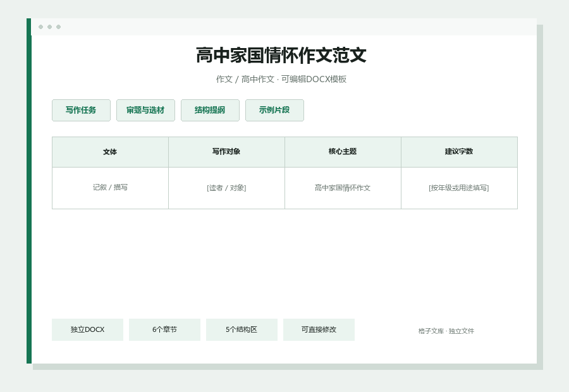
Task: Click the 记叙 / 描写 table cell
Action: pyautogui.click(x=110, y=188)
